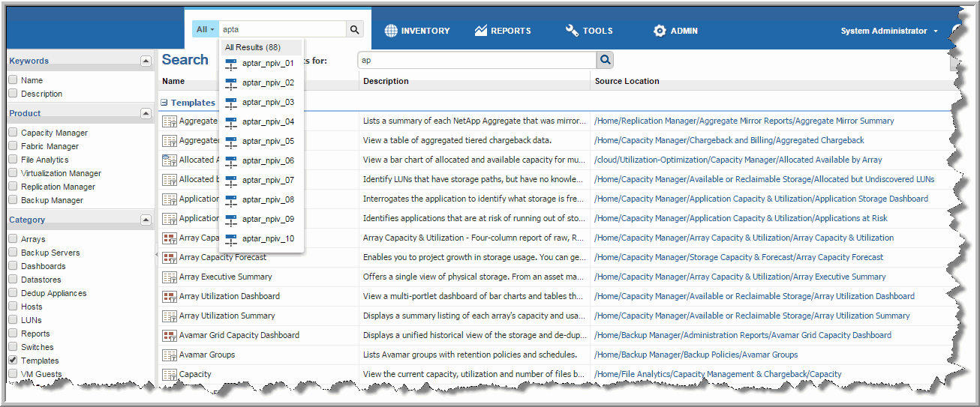The height and width of the screenshot is (407, 980).
Task: Click the Array Capacity Forecast template icon
Action: 169,257
